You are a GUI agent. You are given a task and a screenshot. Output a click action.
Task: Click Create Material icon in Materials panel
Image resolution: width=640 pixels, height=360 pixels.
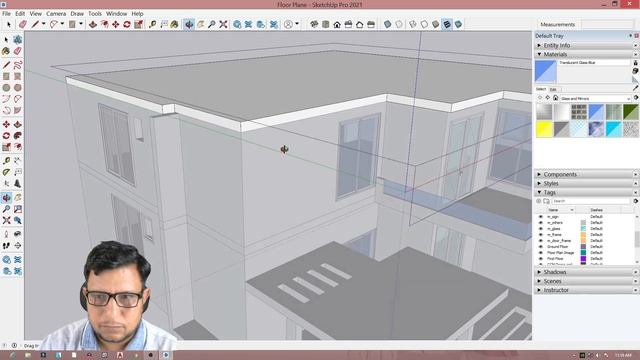635,71
